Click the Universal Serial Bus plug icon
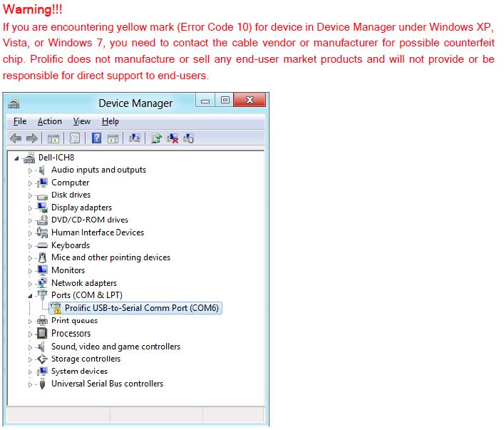 click(x=42, y=384)
